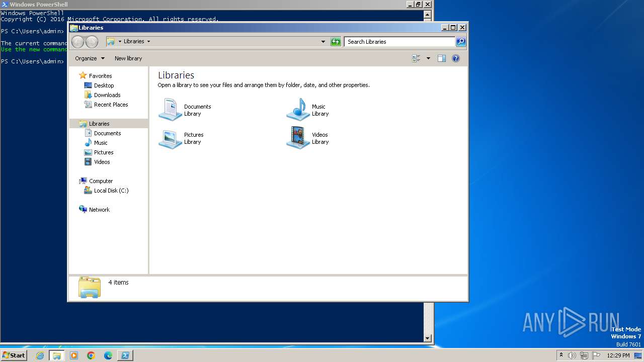Show the preview pane
This screenshot has width=644, height=362.
tap(442, 58)
